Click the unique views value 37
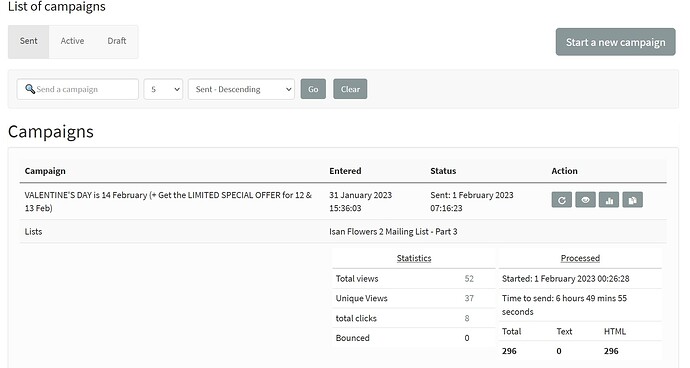The width and height of the screenshot is (690, 368). [x=469, y=298]
